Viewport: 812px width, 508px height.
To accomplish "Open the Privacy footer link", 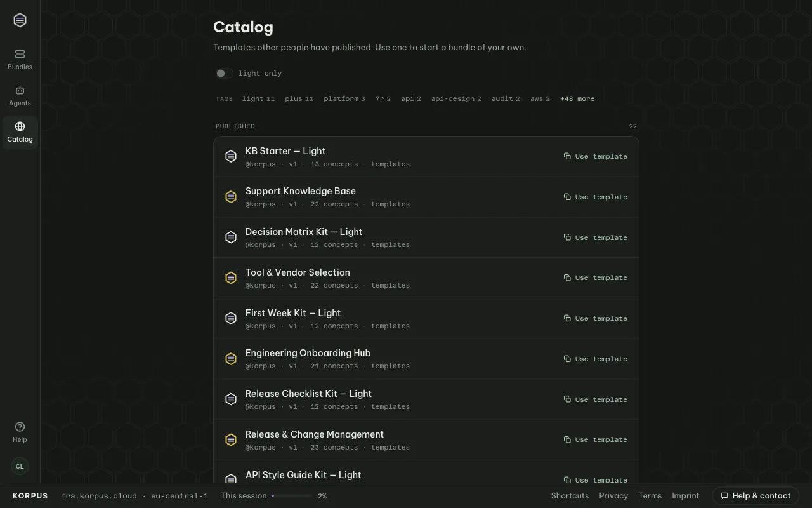I will 613,496.
